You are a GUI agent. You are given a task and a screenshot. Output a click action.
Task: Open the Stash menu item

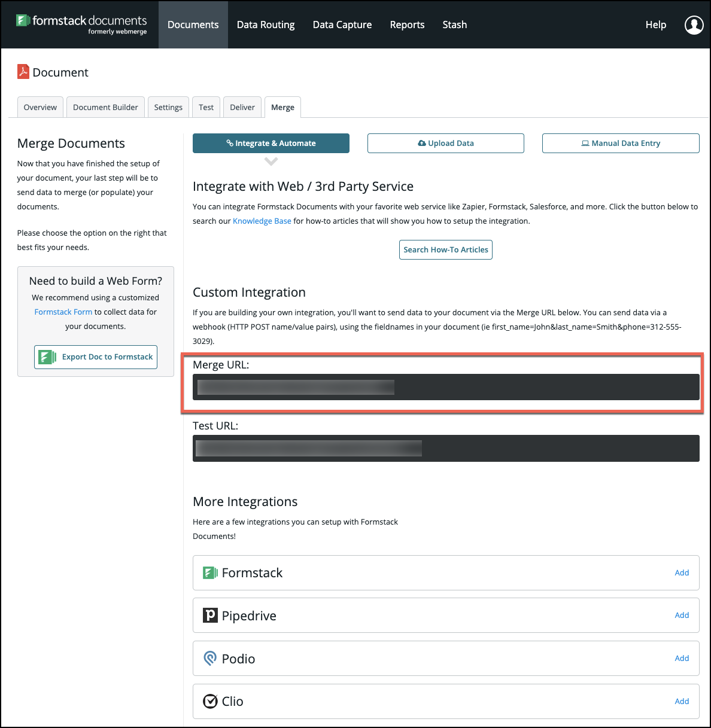click(454, 25)
